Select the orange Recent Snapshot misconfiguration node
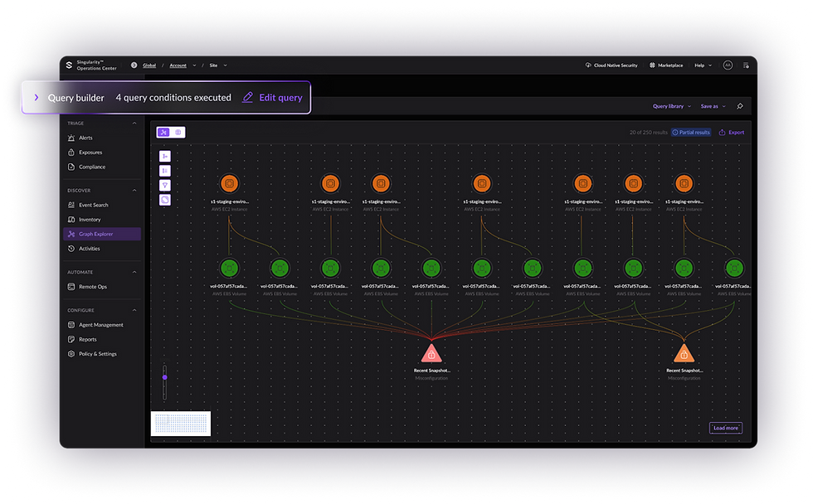The image size is (813, 504). tap(684, 354)
